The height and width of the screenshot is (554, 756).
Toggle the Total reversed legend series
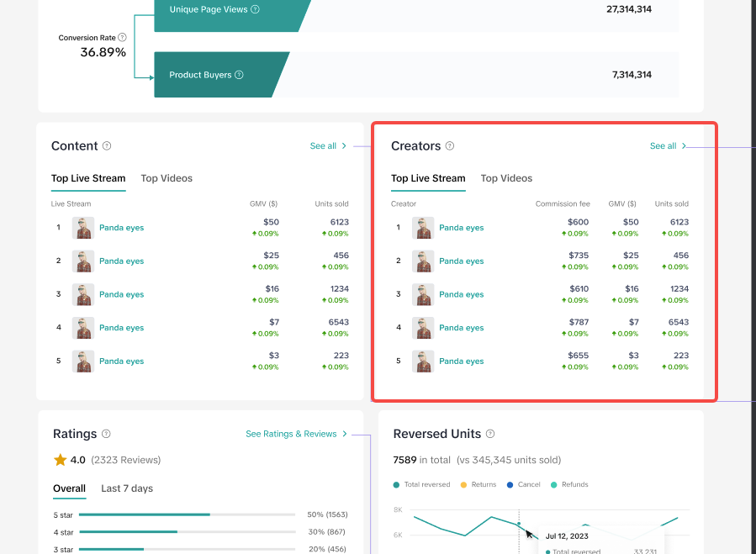425,485
